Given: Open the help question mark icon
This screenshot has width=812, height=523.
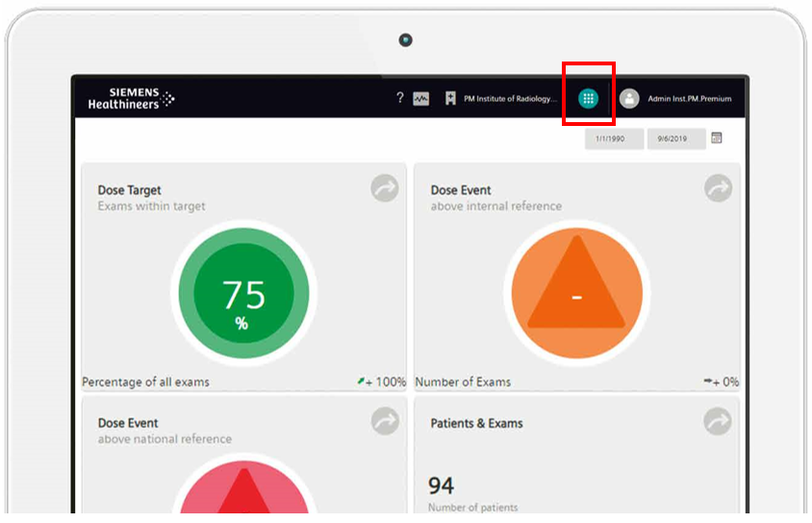Looking at the screenshot, I should (400, 98).
